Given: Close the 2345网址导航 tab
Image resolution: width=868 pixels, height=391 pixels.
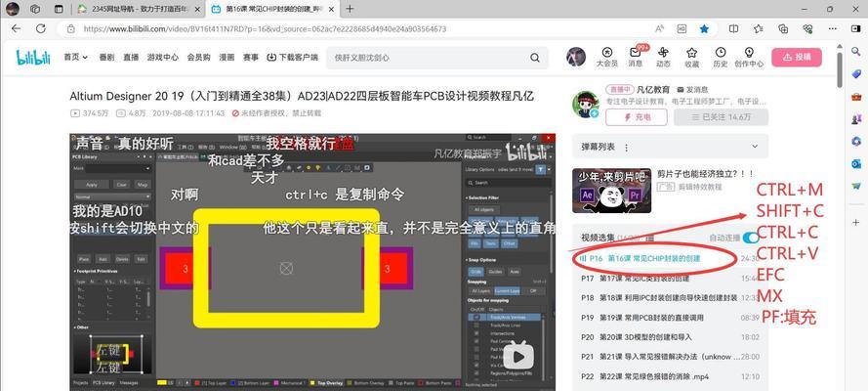Looking at the screenshot, I should pyautogui.click(x=196, y=9).
